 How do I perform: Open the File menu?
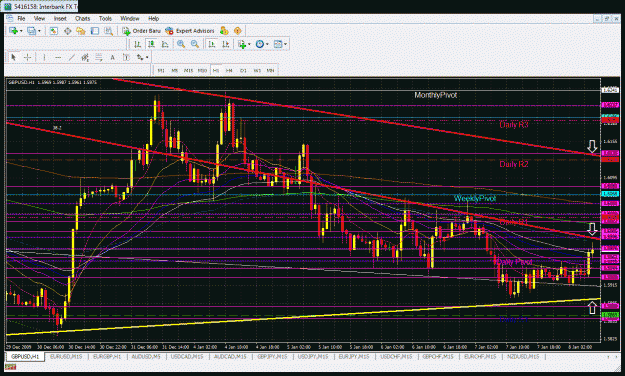click(22, 18)
